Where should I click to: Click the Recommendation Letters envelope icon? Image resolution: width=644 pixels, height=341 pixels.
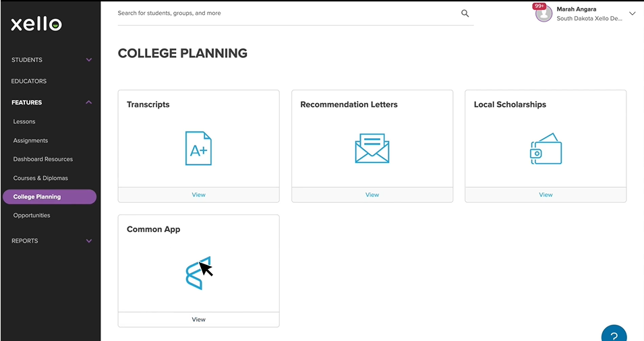(x=372, y=148)
